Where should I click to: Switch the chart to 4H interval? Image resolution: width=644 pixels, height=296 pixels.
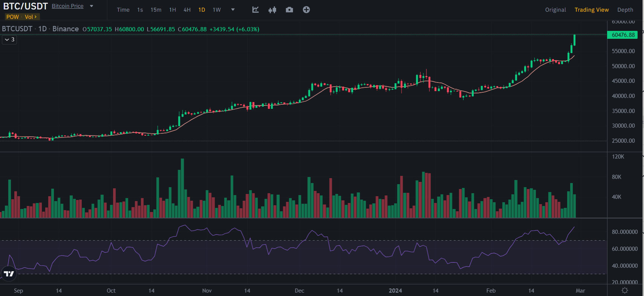pos(187,10)
